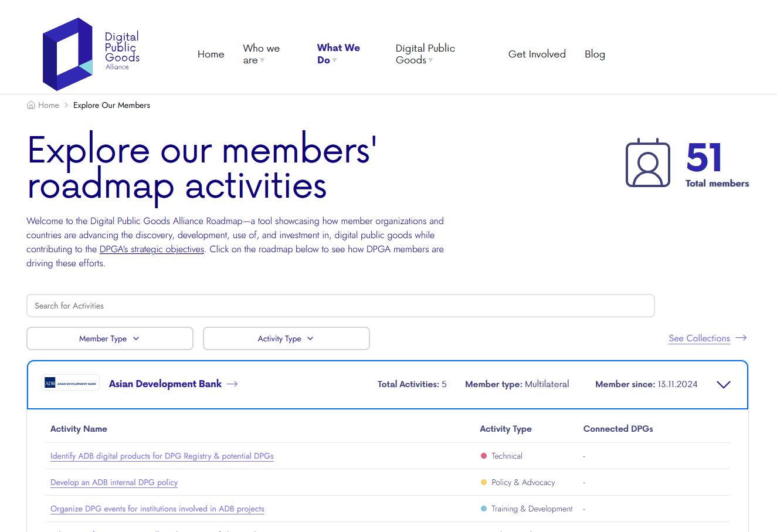The width and height of the screenshot is (777, 532).
Task: Collapse the Asian Development Bank row chevron
Action: [724, 385]
